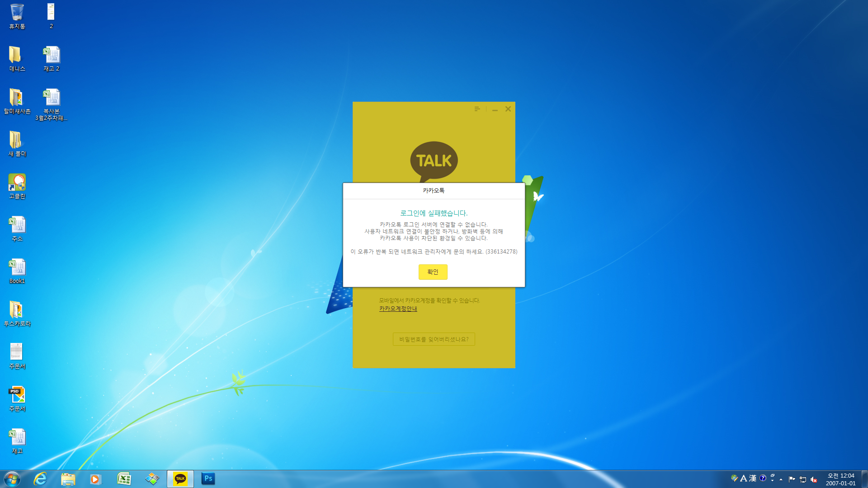Open the colorful diamond app taskbar icon
Image resolution: width=868 pixels, height=488 pixels.
click(x=152, y=479)
